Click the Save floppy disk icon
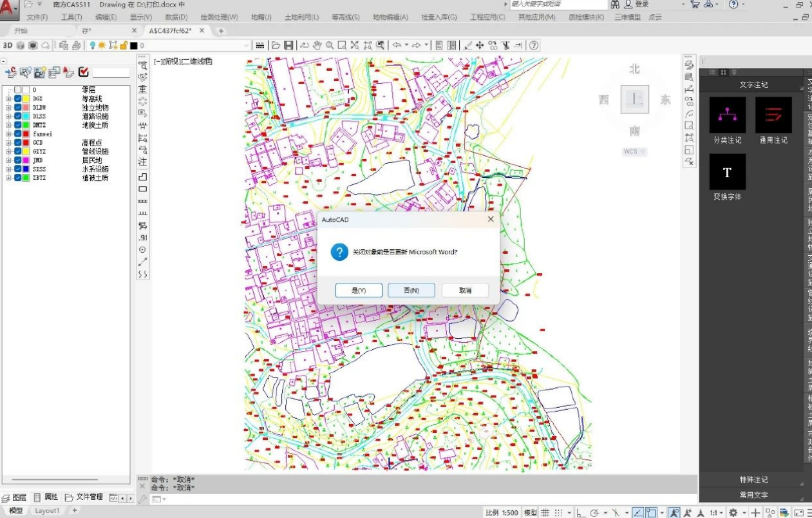 coord(289,45)
